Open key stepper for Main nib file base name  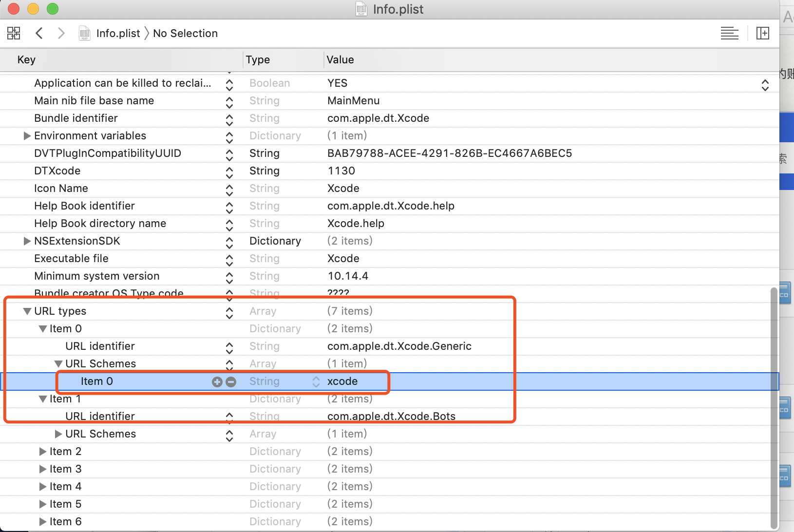point(229,102)
